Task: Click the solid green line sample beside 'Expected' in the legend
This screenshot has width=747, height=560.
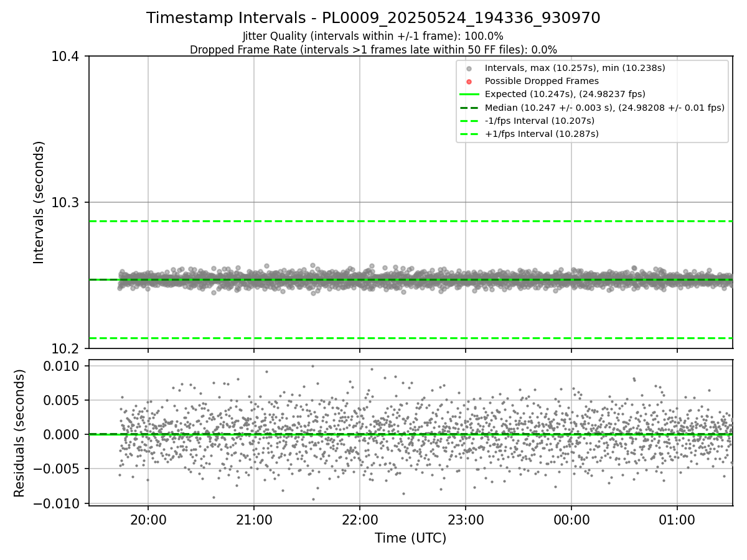Action: [469, 95]
